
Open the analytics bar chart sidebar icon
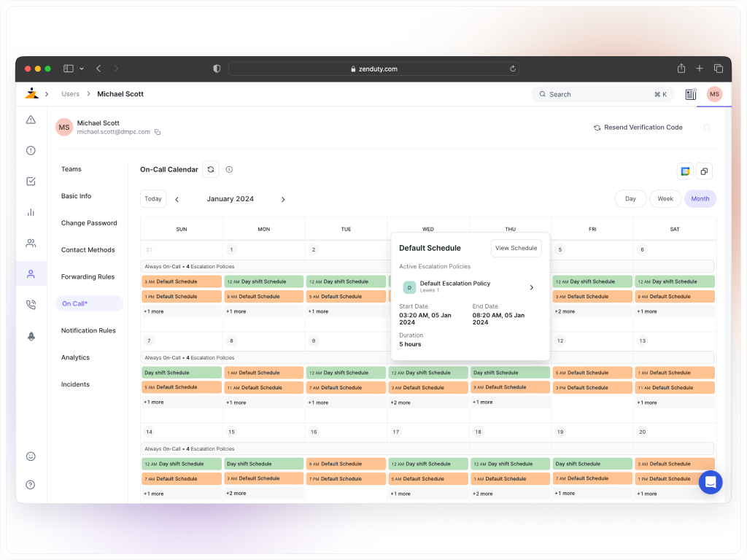click(31, 212)
